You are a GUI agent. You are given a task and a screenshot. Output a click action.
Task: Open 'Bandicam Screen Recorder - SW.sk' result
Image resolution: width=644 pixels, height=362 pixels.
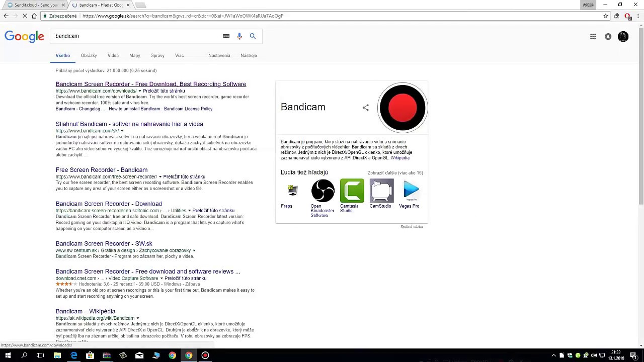click(x=104, y=244)
